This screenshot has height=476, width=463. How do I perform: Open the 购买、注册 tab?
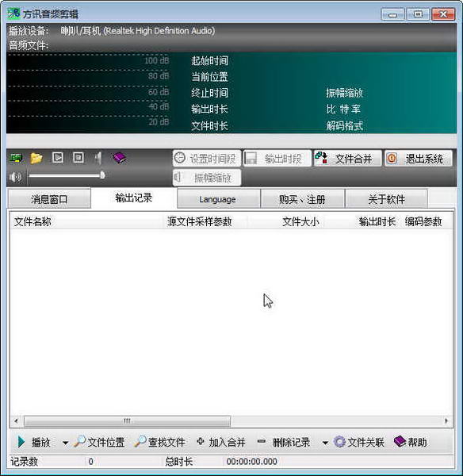(x=302, y=199)
